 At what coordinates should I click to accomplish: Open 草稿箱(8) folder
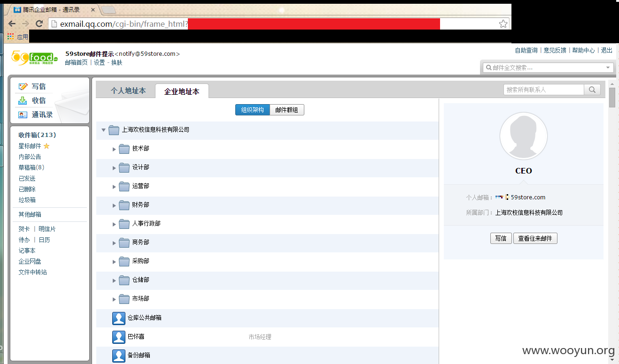(x=31, y=167)
